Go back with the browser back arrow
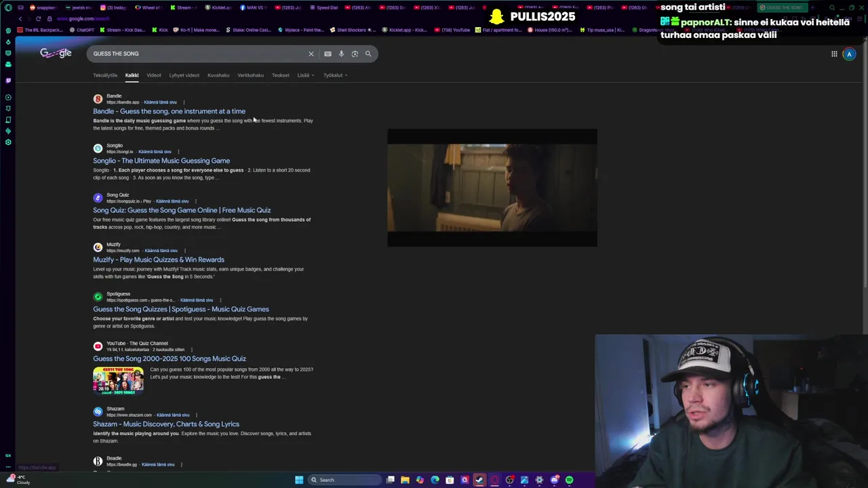 click(20, 18)
